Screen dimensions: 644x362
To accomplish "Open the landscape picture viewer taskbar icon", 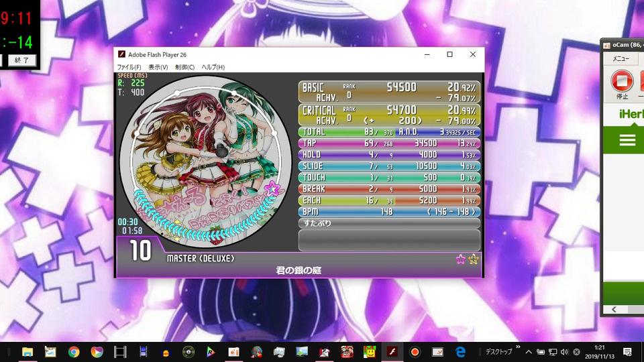I will [302, 352].
